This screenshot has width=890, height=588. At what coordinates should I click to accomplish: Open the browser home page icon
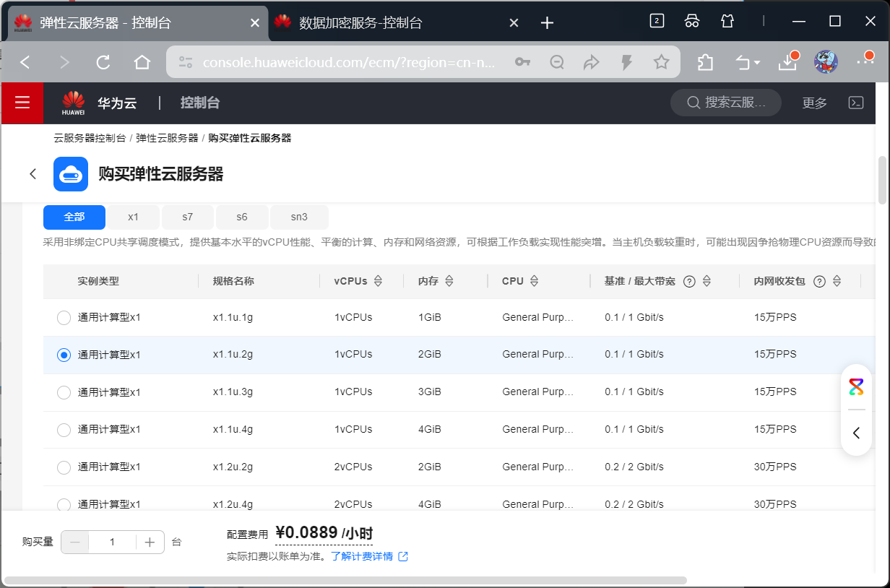point(142,62)
